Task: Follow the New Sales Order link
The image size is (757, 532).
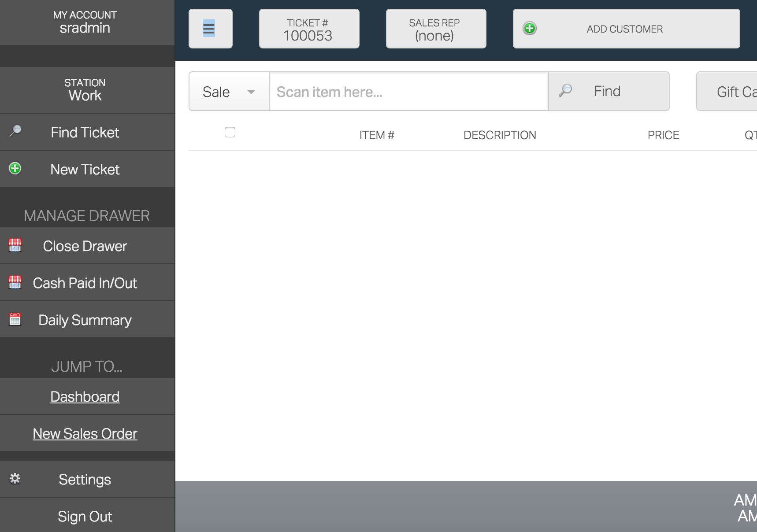Action: [85, 434]
